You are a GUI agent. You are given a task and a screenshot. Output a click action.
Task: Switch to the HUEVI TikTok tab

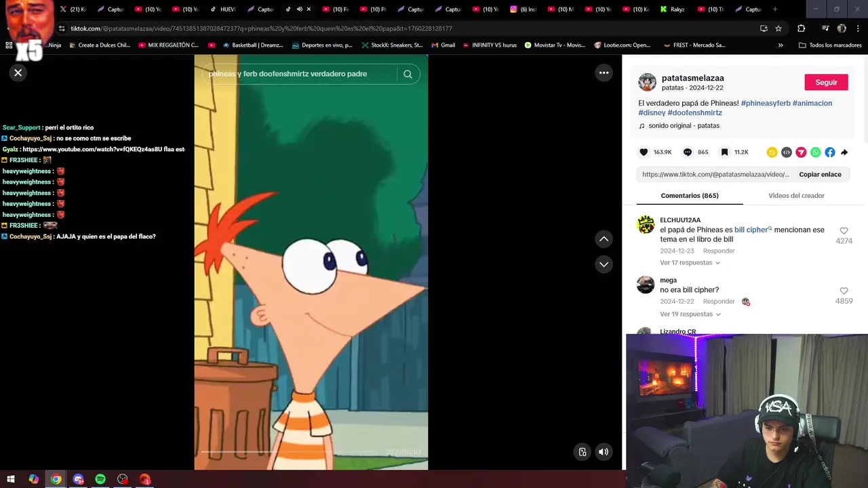click(223, 9)
